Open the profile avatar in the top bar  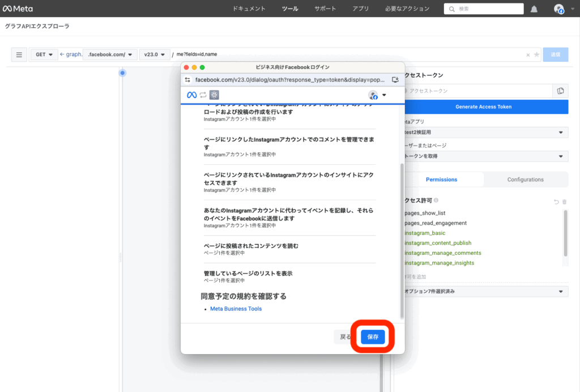pyautogui.click(x=558, y=9)
